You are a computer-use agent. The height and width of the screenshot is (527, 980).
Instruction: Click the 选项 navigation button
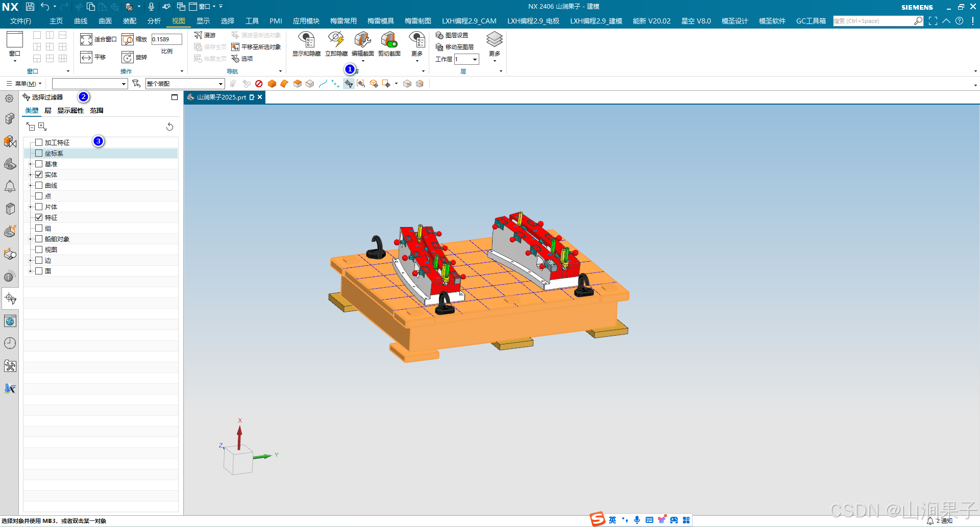[x=242, y=59]
